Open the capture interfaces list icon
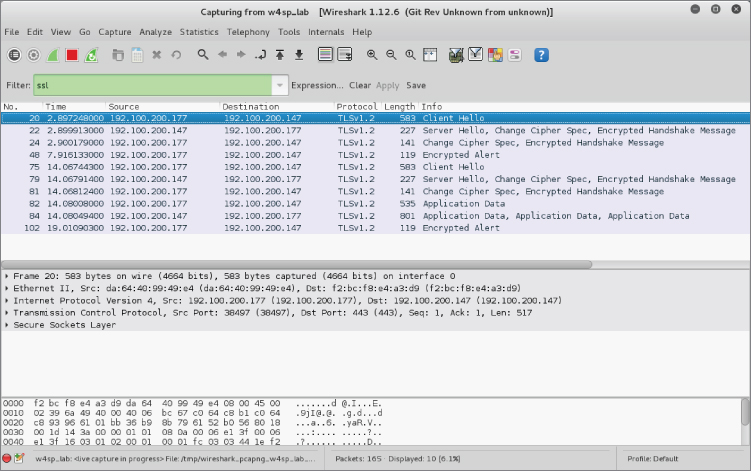 (14, 55)
